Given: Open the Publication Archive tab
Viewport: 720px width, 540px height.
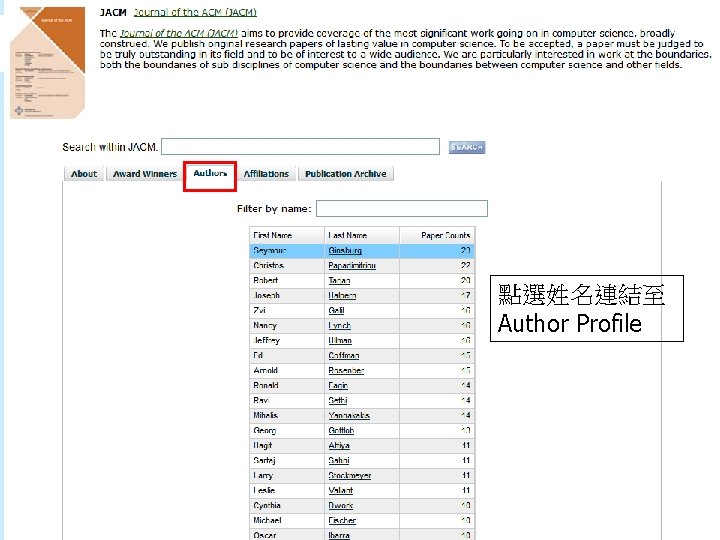Looking at the screenshot, I should coord(346,174).
